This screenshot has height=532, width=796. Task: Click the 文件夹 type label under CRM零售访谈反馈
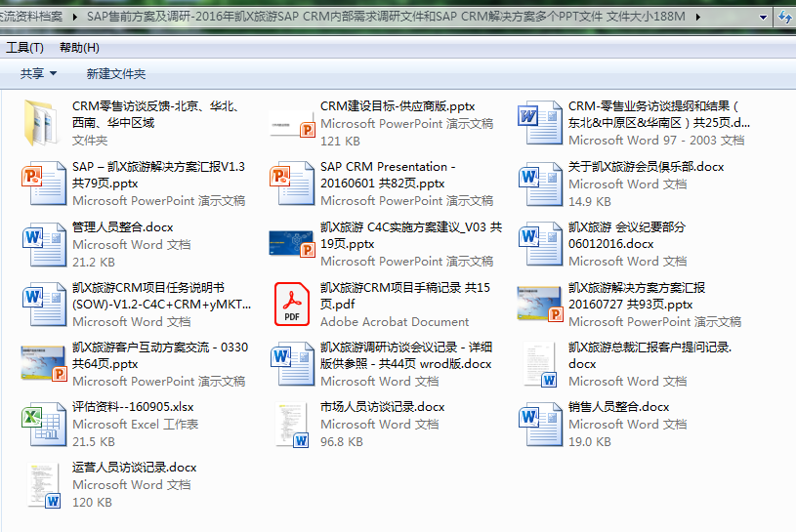click(90, 141)
